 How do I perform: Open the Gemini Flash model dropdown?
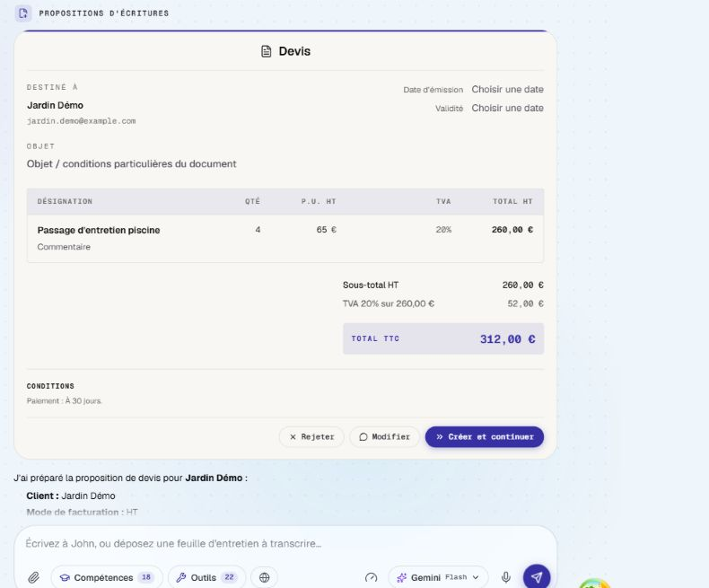[x=438, y=577]
